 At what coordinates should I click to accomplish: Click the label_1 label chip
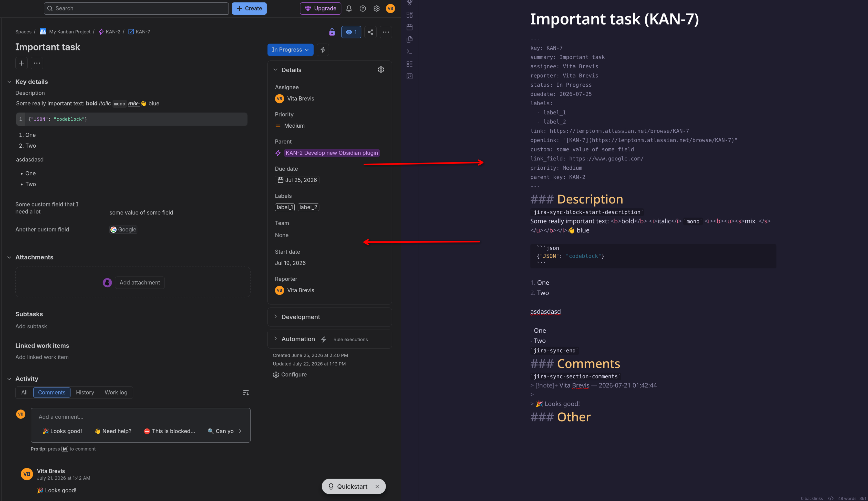point(285,207)
